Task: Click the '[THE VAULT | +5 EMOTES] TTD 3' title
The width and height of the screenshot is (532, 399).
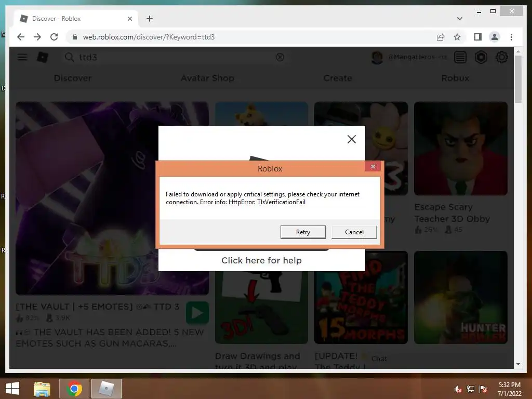Action: click(97, 307)
